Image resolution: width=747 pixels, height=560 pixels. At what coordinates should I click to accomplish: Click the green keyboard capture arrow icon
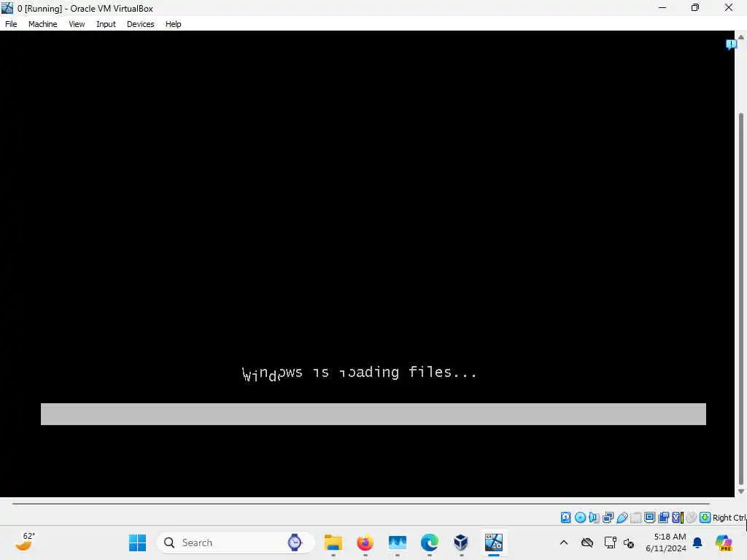click(x=705, y=517)
